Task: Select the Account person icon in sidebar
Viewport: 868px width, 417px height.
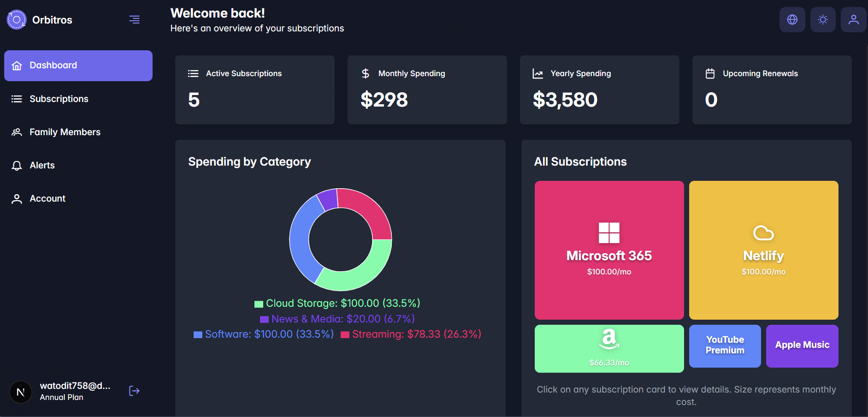Action: [17, 198]
